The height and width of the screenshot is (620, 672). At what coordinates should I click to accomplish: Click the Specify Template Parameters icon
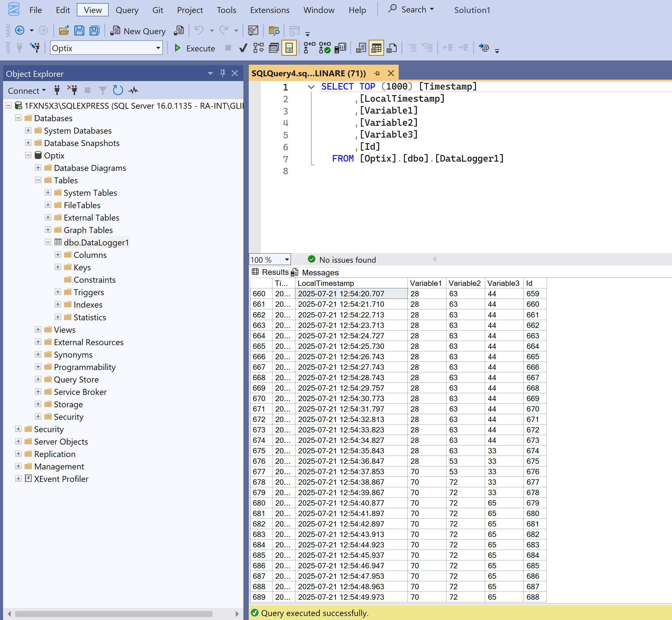[x=484, y=48]
